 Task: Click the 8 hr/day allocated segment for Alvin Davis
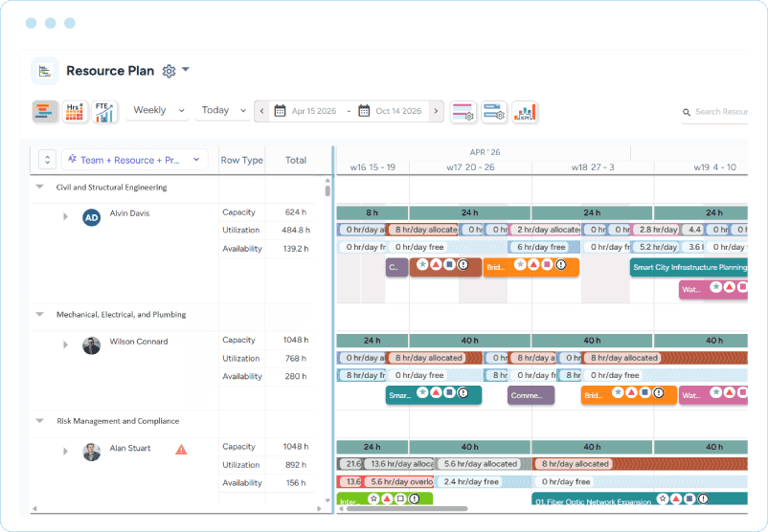[x=422, y=230]
